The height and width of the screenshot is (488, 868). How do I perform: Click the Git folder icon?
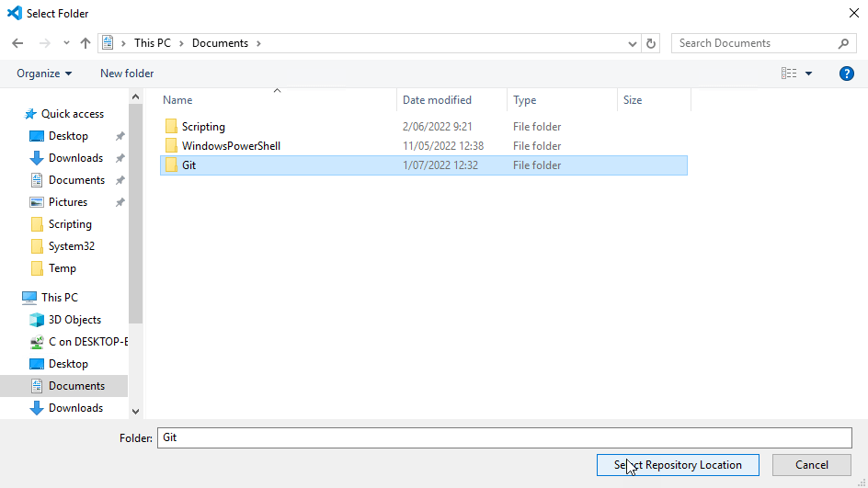coord(171,165)
